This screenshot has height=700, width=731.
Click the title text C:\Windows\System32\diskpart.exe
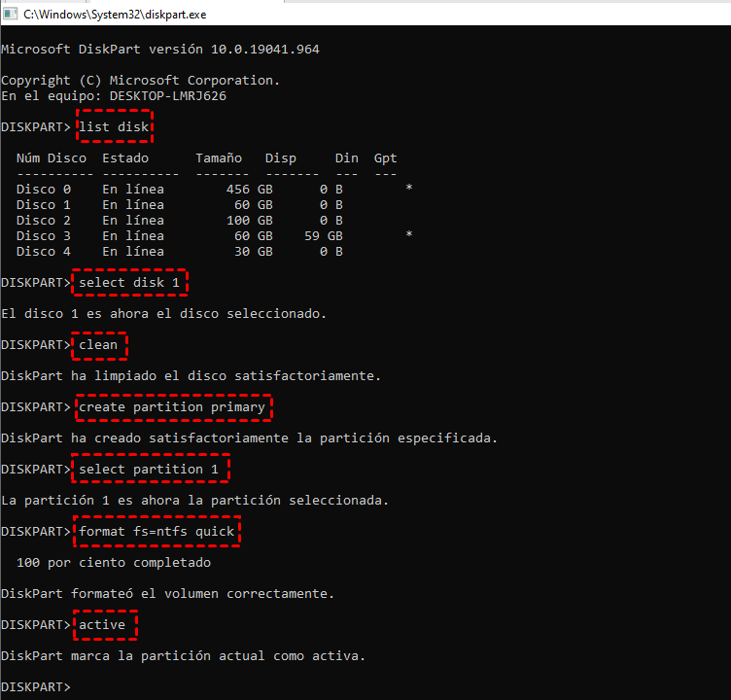point(115,15)
